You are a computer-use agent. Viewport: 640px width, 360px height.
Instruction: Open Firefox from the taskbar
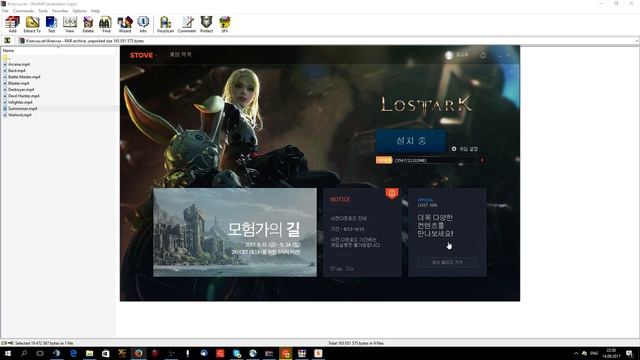138,353
